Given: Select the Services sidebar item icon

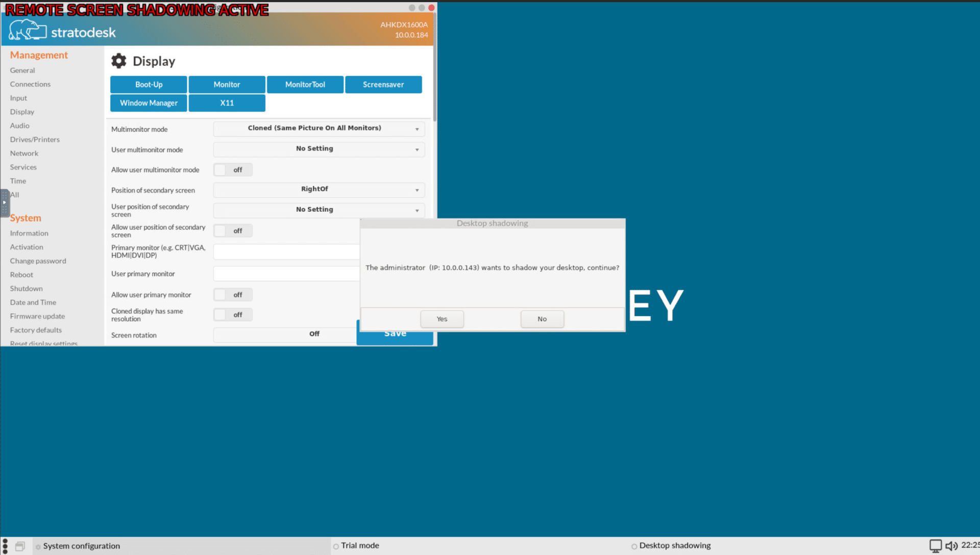Looking at the screenshot, I should coord(23,166).
